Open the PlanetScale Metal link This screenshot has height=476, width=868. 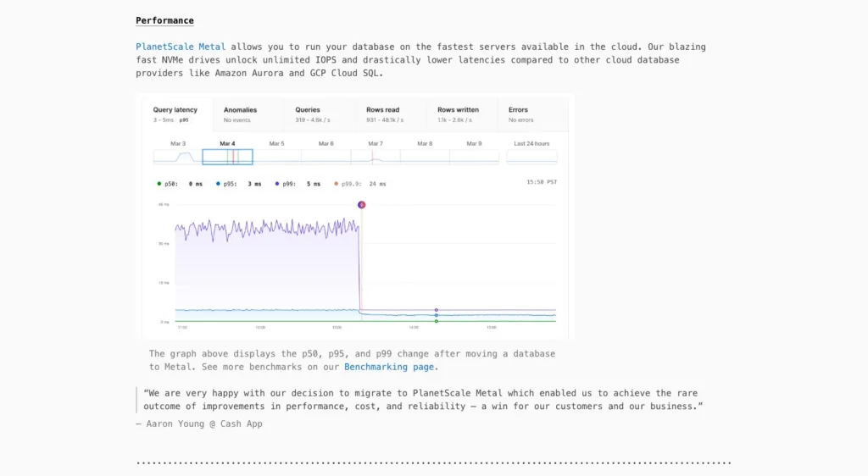point(181,47)
